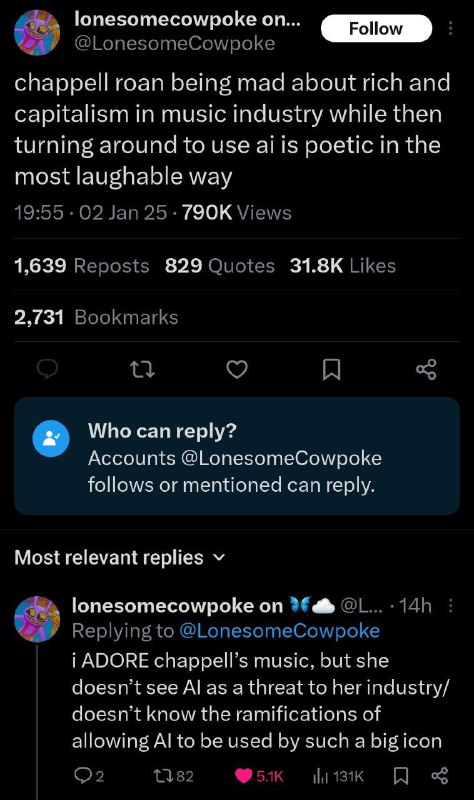Like the main tweet with heart icon
This screenshot has width=474, height=800.
pos(237,369)
